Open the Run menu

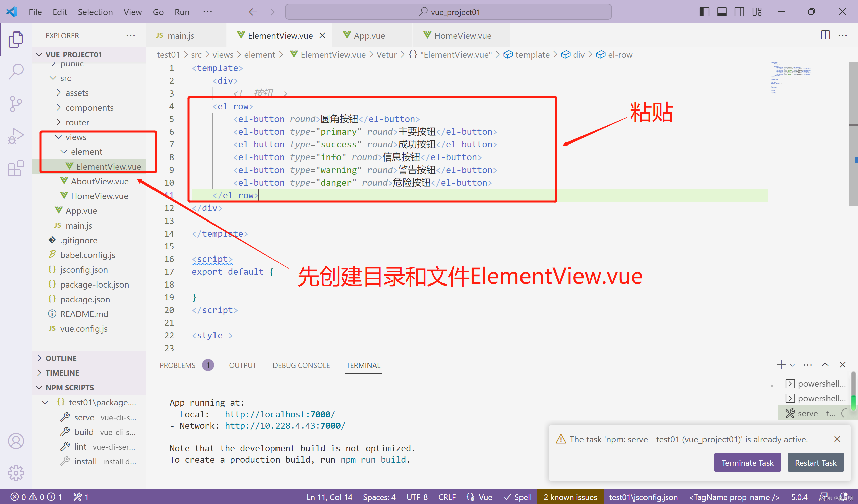click(x=182, y=12)
